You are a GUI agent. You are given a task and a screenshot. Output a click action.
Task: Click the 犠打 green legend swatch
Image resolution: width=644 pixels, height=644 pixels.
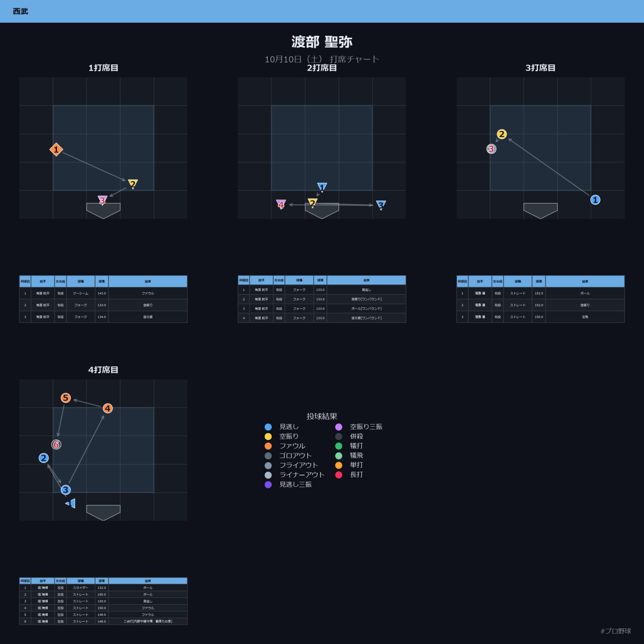coord(339,446)
